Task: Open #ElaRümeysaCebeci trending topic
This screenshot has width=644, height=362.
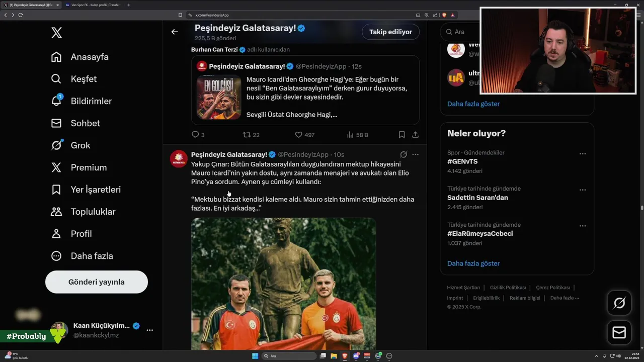Action: coord(480,234)
